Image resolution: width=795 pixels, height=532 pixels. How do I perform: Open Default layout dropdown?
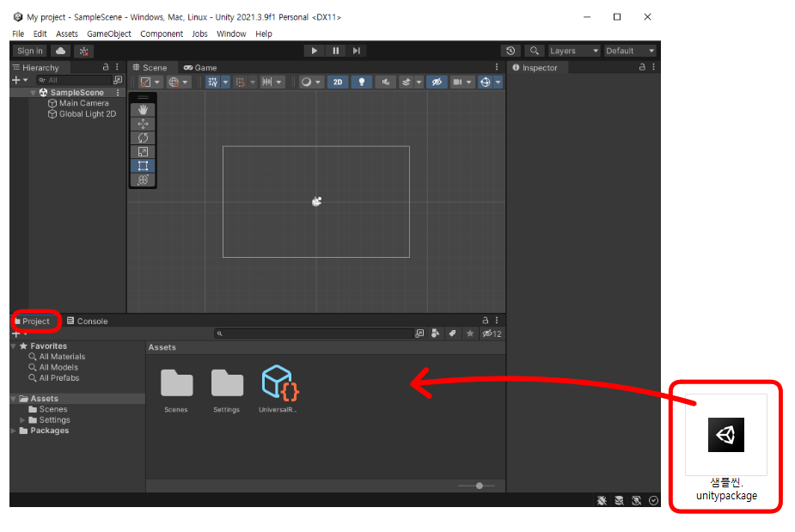630,51
